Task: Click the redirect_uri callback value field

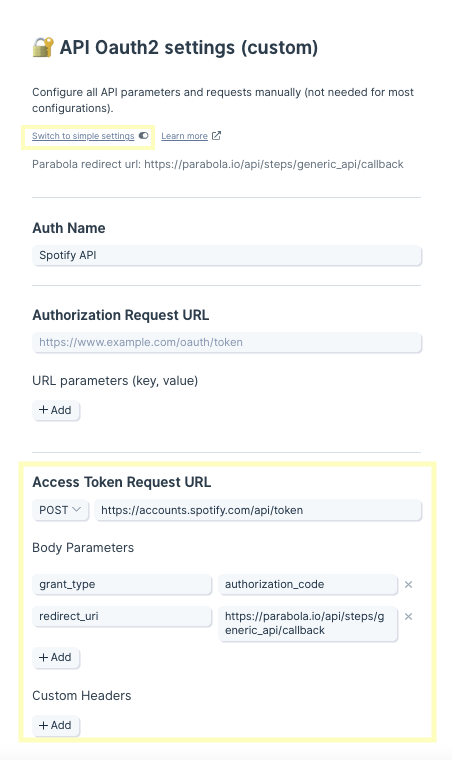Action: (308, 624)
